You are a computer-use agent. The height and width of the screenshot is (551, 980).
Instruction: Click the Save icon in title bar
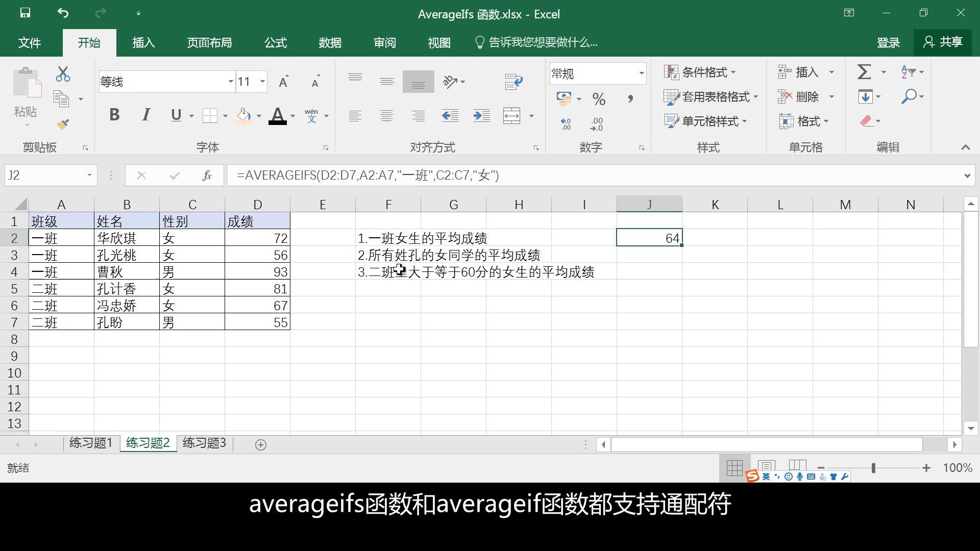pyautogui.click(x=25, y=13)
